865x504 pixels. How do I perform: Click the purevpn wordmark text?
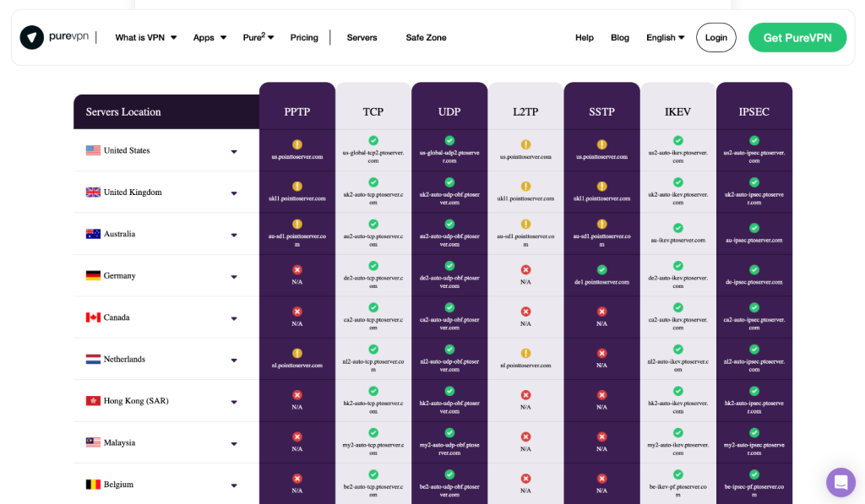pos(68,36)
